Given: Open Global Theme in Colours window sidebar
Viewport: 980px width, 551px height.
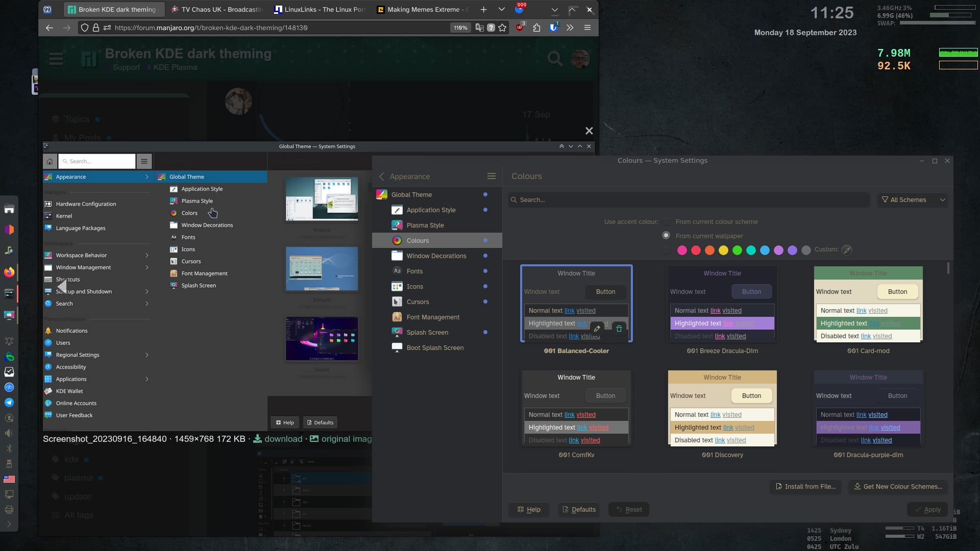Looking at the screenshot, I should (x=437, y=194).
